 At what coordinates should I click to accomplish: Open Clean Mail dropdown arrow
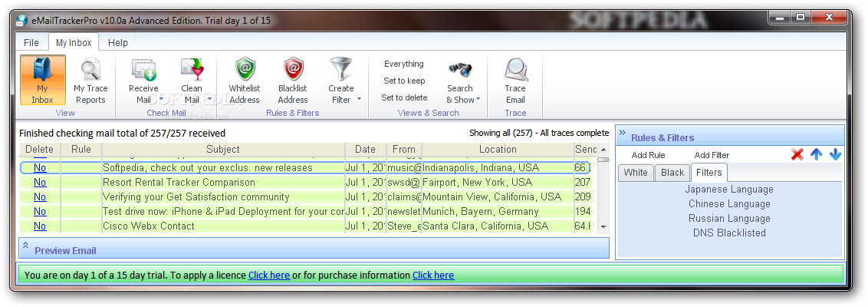210,99
